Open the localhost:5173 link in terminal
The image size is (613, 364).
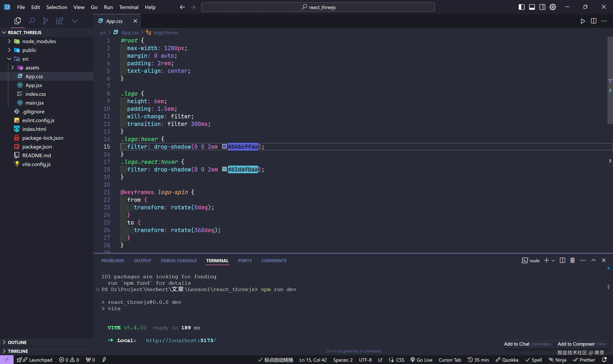pos(181,340)
